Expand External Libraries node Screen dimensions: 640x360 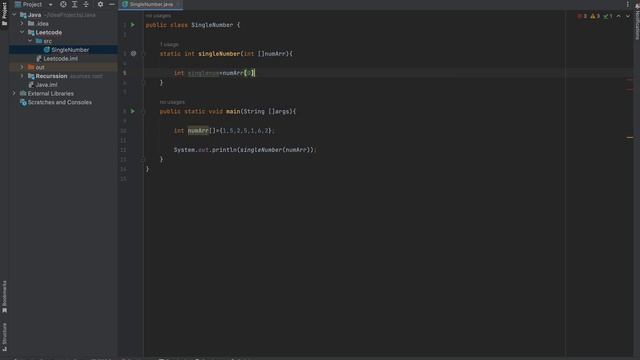15,93
